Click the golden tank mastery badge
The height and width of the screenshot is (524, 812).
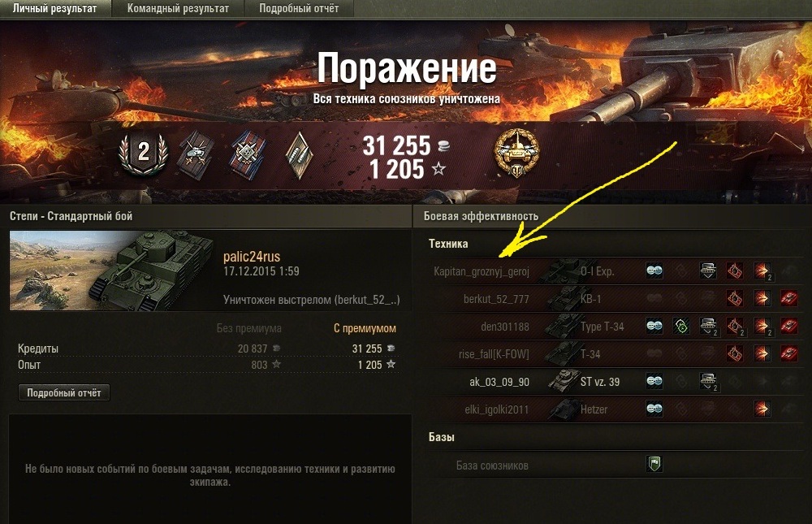(516, 153)
